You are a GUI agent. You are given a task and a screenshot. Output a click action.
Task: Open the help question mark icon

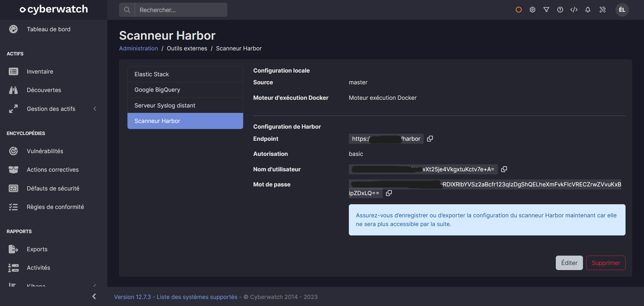pyautogui.click(x=560, y=10)
